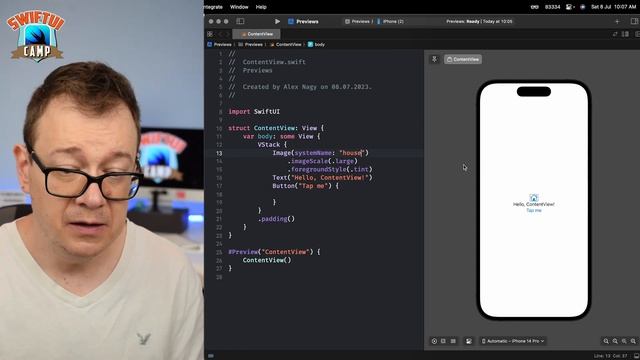Screen dimensions: 640x360
Task: Choose the iPhone (2) run destination
Action: tap(390, 21)
